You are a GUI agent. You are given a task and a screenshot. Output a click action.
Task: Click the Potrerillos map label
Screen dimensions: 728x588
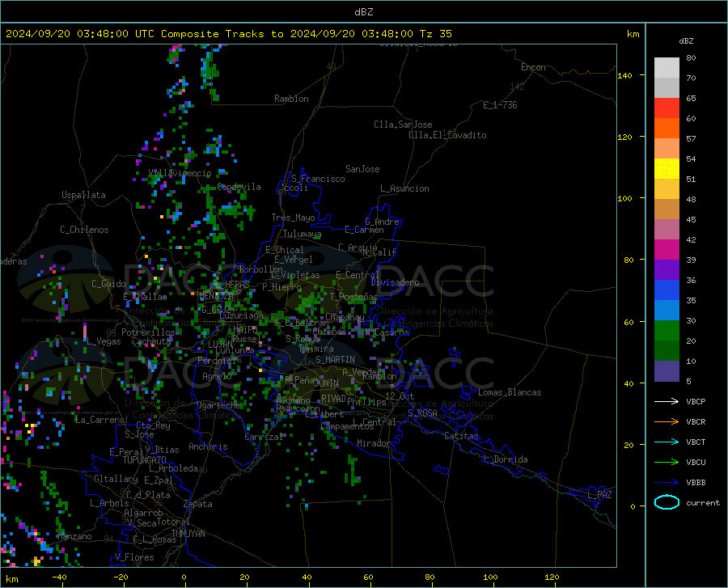tap(148, 332)
